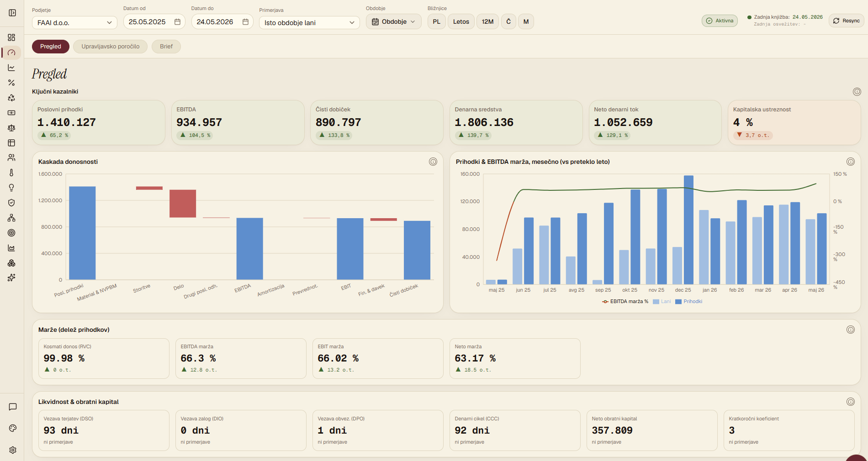The height and width of the screenshot is (461, 868).
Task: Open the stacked cubes icon in sidebar
Action: pyautogui.click(x=11, y=263)
